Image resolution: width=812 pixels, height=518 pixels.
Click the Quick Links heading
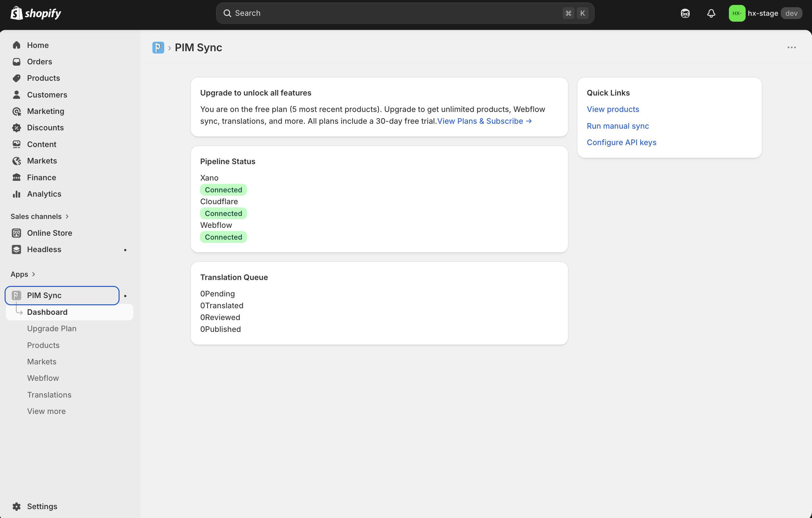[608, 93]
